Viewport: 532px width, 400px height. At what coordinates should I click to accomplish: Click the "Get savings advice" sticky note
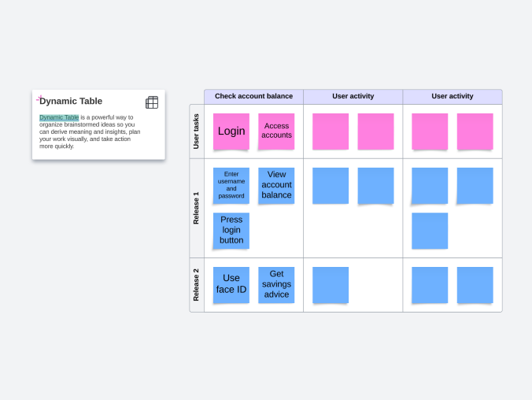tap(276, 284)
